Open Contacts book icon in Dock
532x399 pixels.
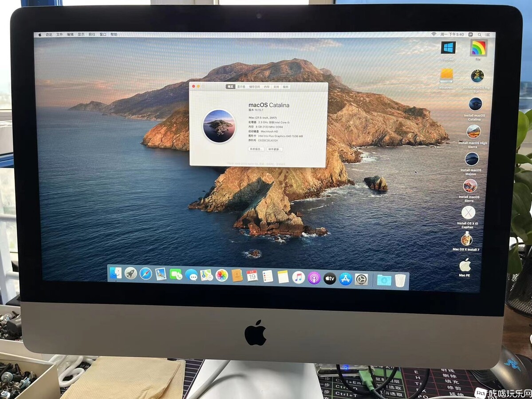click(x=237, y=276)
